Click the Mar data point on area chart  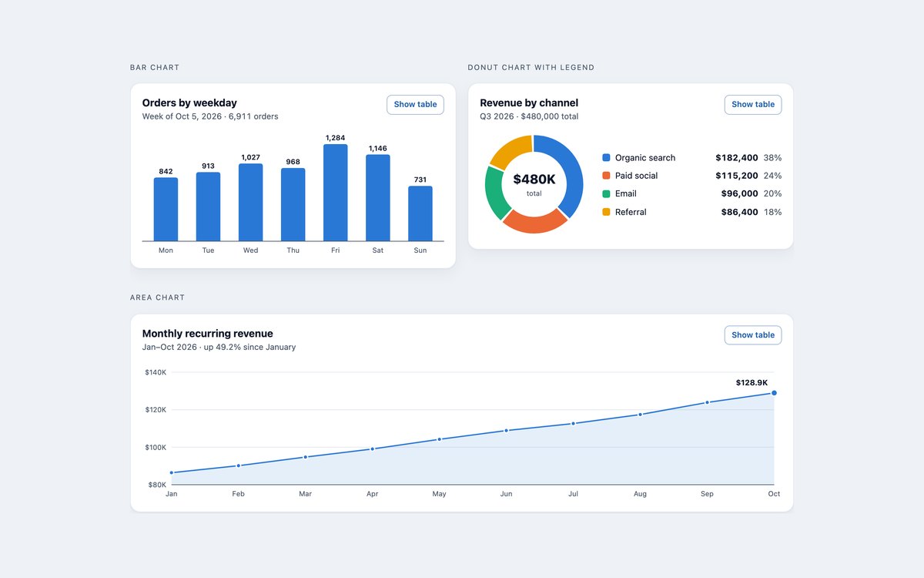pyautogui.click(x=306, y=457)
